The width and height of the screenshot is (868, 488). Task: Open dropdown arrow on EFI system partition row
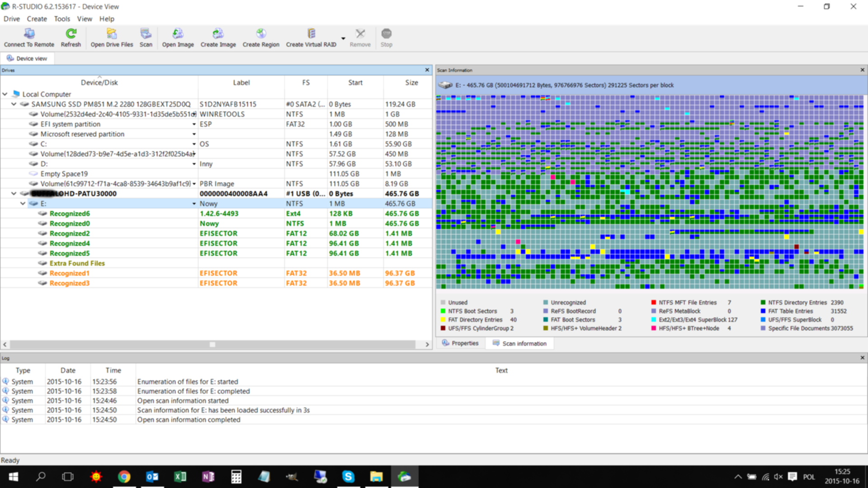coord(194,124)
